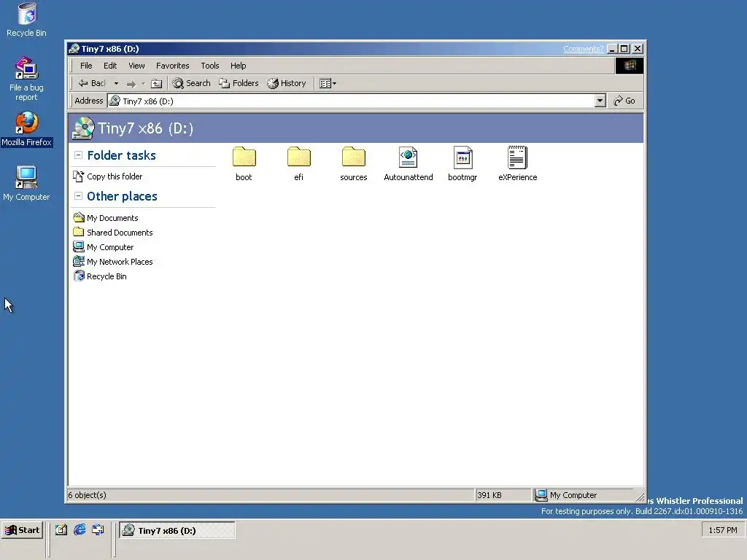Open Recycle Bin desktop icon
This screenshot has width=747, height=560.
(27, 20)
